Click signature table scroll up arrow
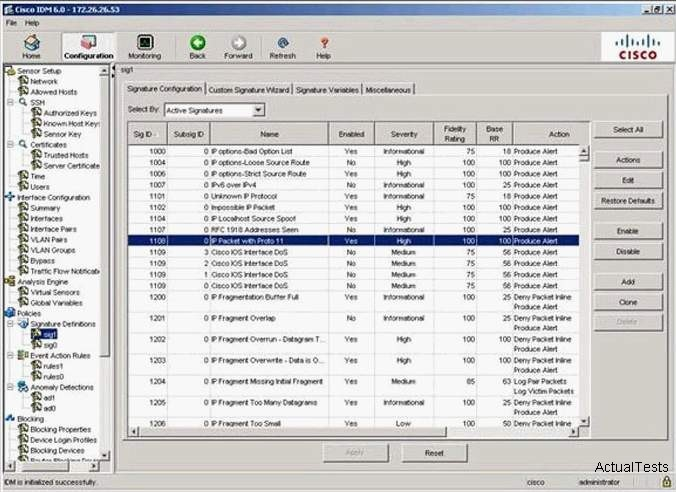Viewport: 676px width, 492px height. 584,151
